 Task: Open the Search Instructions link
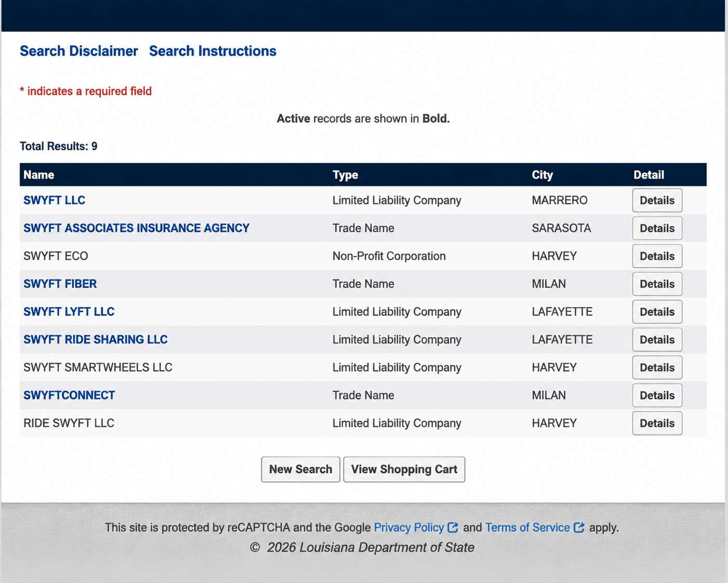pyautogui.click(x=212, y=51)
